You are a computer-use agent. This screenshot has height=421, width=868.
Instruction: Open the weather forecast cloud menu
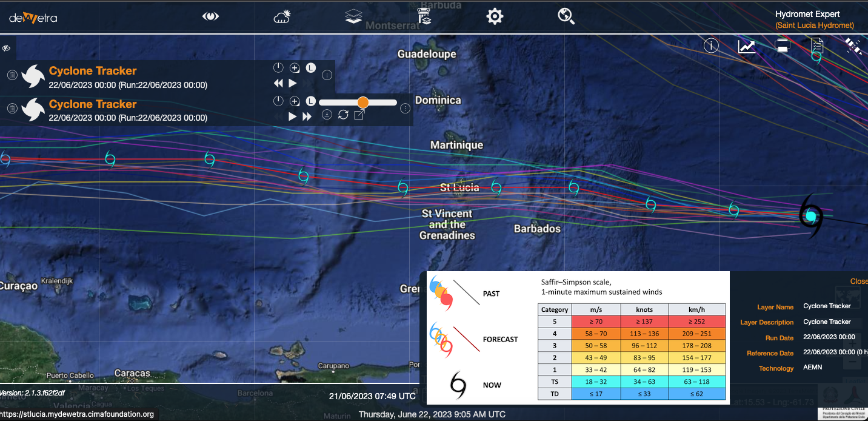282,16
